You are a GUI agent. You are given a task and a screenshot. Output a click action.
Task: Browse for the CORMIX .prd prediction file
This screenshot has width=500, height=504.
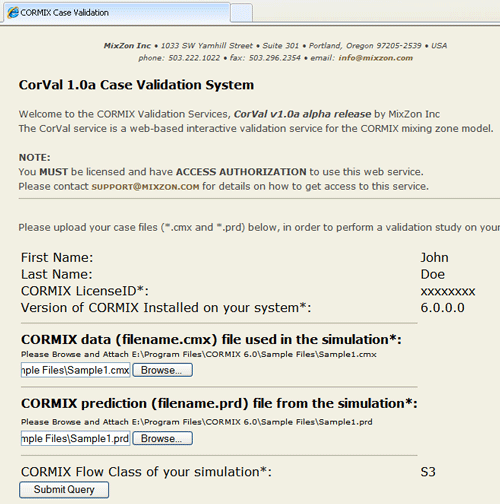[x=162, y=438]
